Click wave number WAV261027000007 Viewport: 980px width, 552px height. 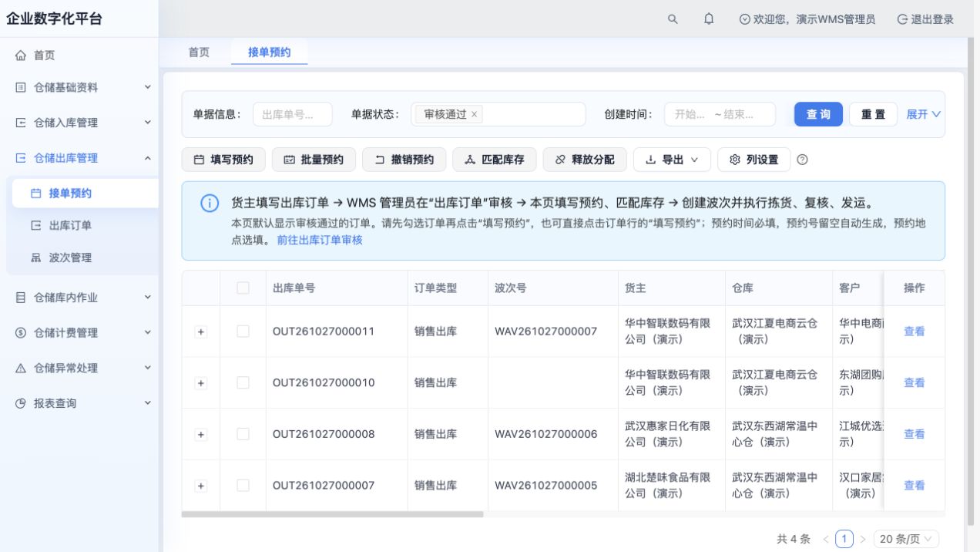click(545, 332)
